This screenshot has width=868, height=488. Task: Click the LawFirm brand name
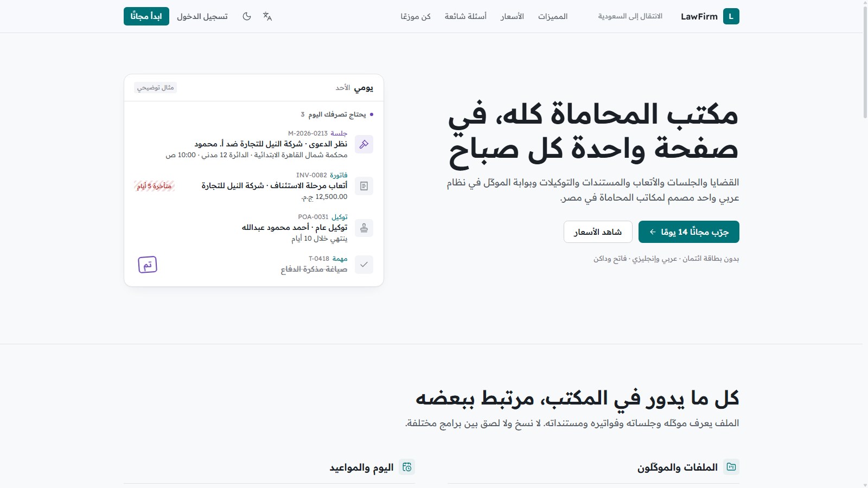[699, 16]
